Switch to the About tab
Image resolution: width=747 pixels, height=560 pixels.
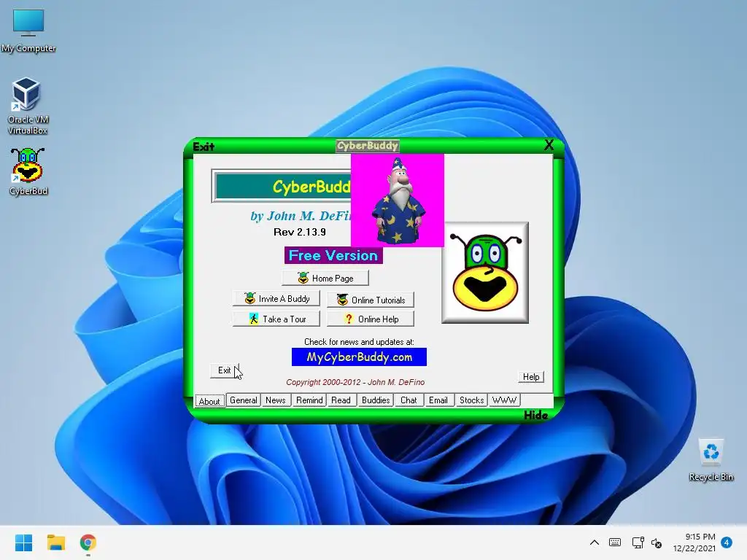coord(209,401)
